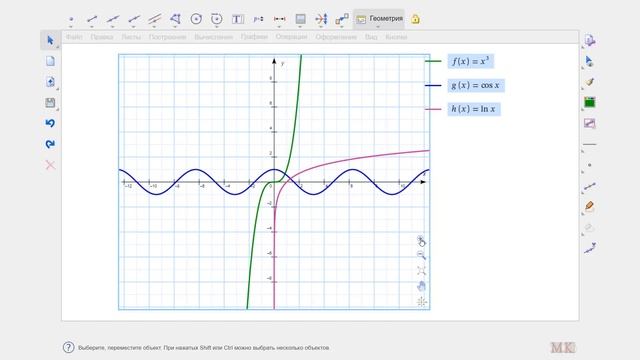This screenshot has height=360, width=640.
Task: Select the Polygon tool
Action: 175,19
